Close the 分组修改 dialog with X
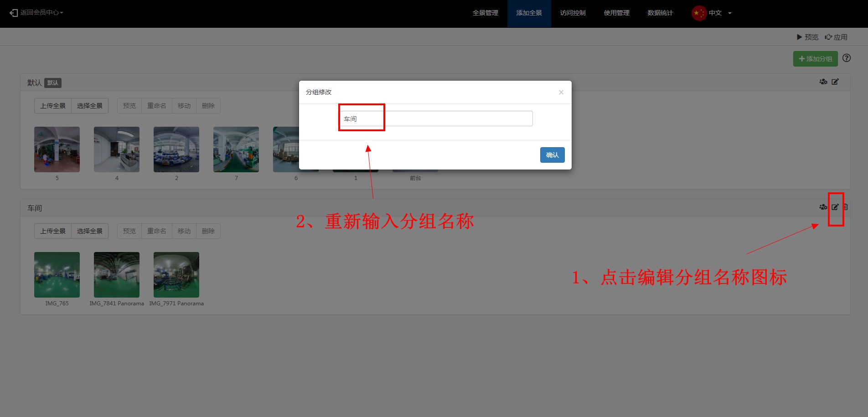This screenshot has width=868, height=417. point(561,93)
